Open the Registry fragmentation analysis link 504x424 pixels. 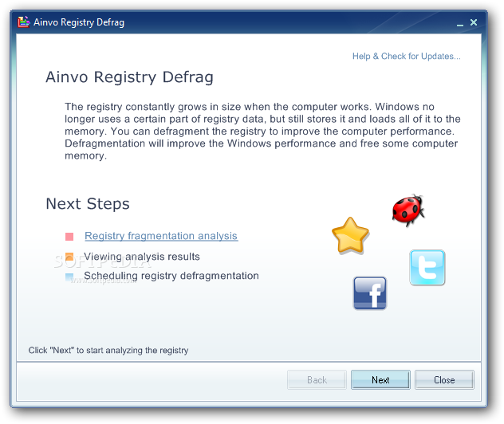coord(161,236)
